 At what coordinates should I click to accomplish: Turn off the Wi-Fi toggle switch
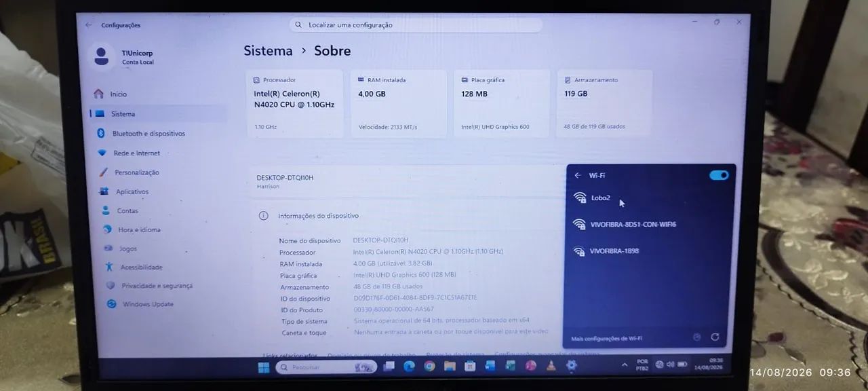point(719,175)
